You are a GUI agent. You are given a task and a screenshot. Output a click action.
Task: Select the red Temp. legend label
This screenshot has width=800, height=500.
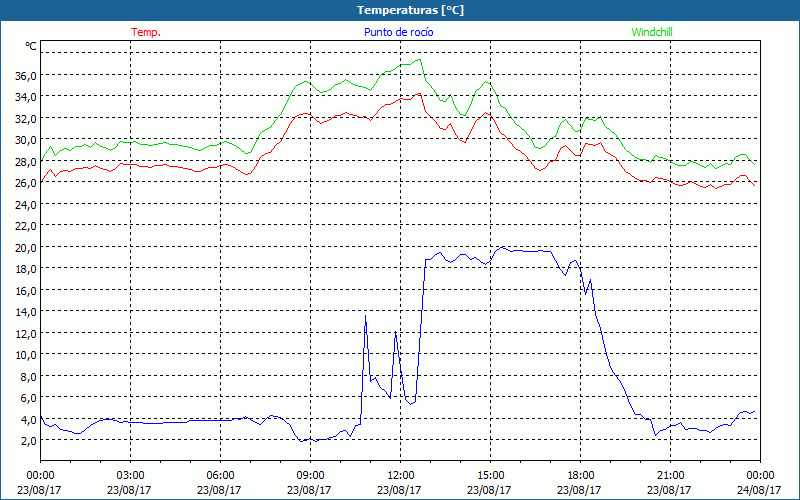pos(146,32)
